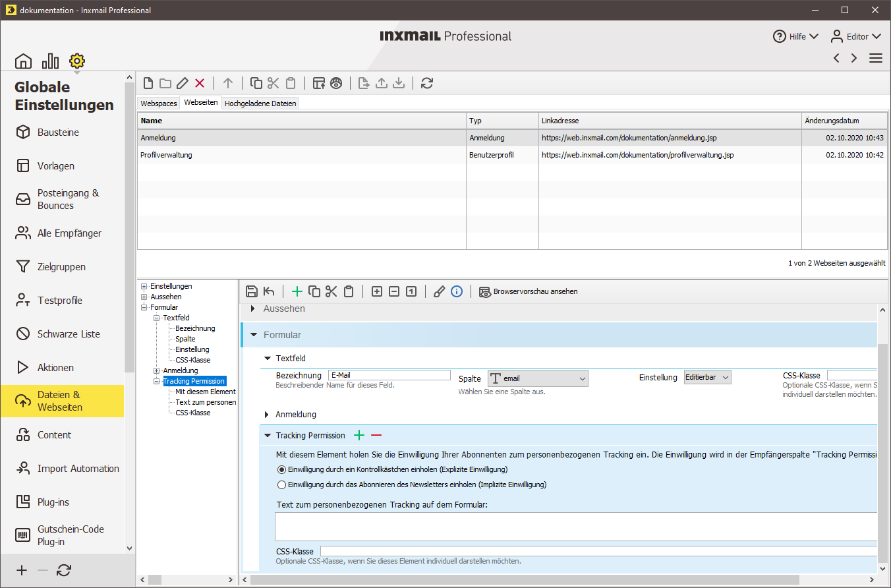
Task: Click the new page icon in upper toolbar
Action: 148,83
